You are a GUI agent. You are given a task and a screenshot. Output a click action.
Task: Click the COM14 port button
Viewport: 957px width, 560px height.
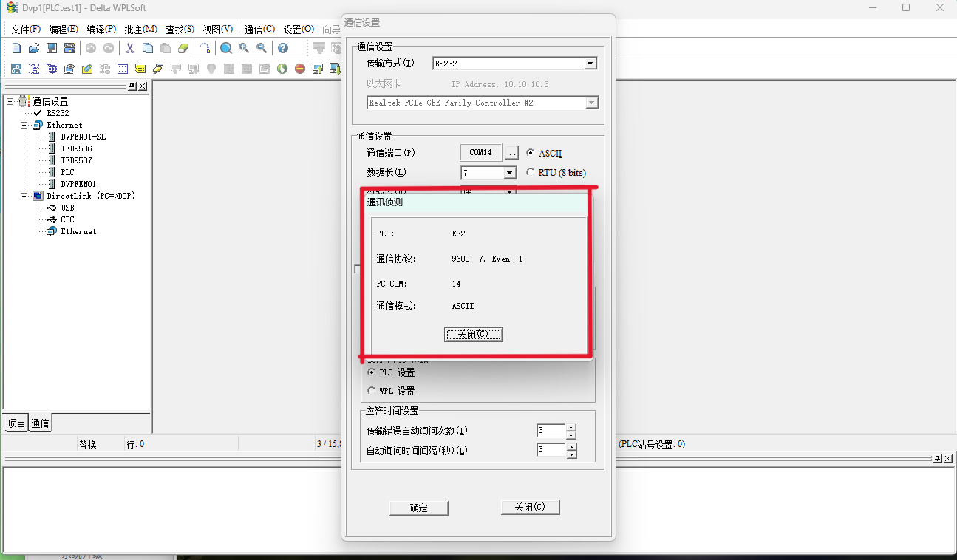481,153
